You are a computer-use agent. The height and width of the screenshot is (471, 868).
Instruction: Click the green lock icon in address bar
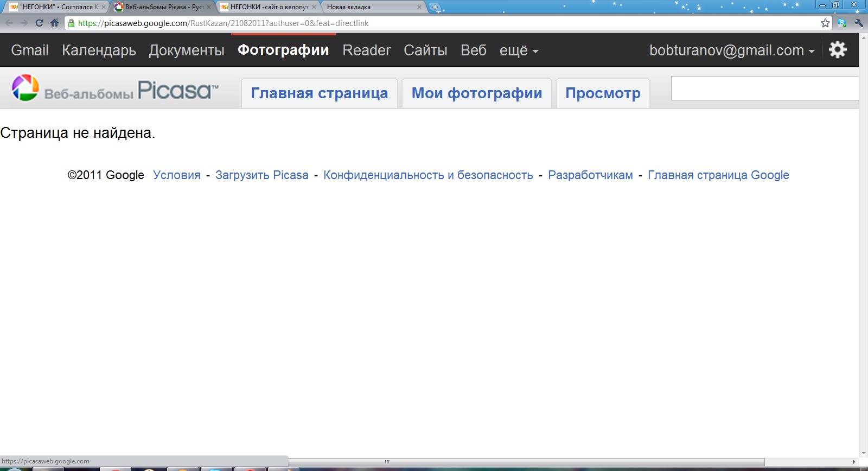(71, 23)
